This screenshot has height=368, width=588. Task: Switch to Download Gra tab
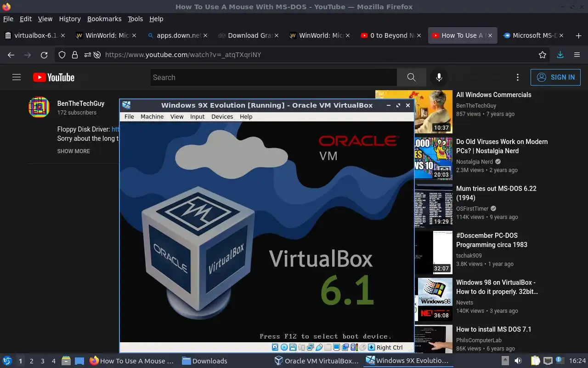point(248,35)
